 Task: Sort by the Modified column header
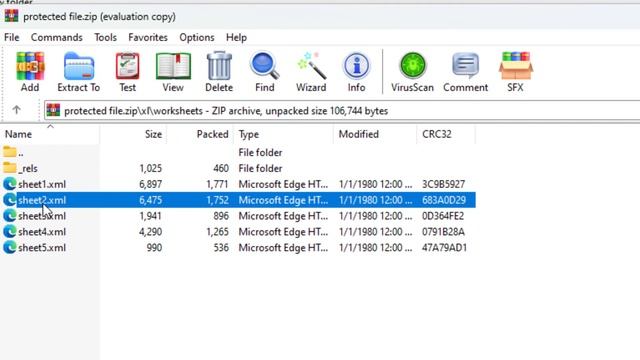pyautogui.click(x=375, y=134)
